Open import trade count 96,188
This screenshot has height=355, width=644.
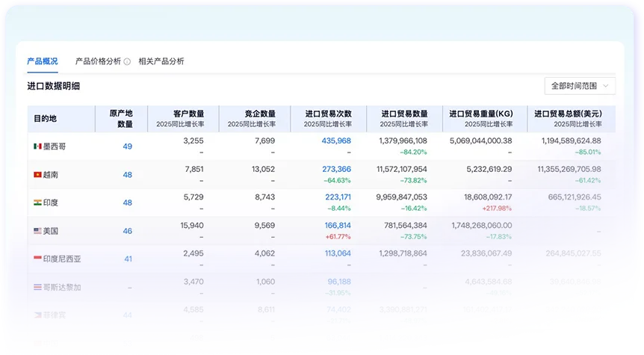[x=339, y=282]
